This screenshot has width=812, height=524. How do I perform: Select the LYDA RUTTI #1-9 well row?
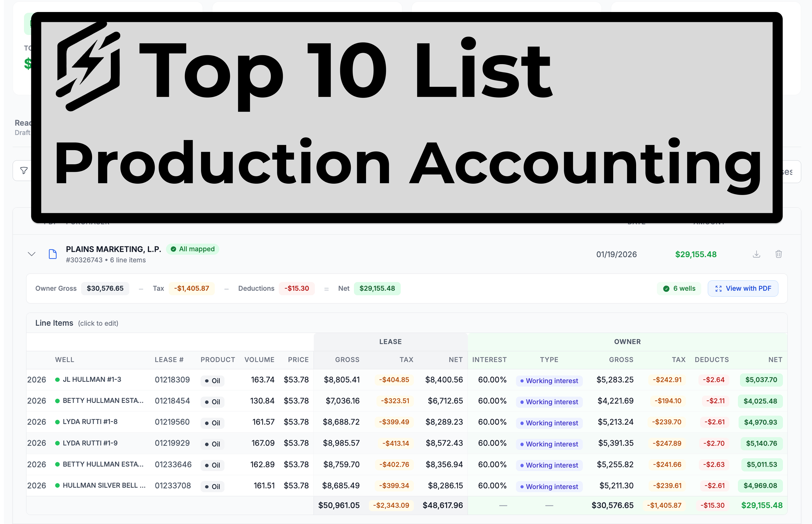pos(90,443)
